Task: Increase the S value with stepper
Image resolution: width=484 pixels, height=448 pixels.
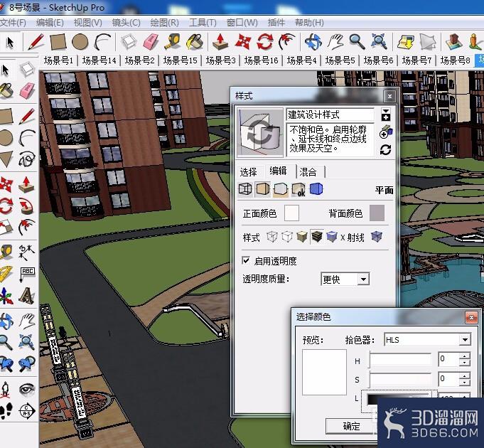Action: point(465,375)
